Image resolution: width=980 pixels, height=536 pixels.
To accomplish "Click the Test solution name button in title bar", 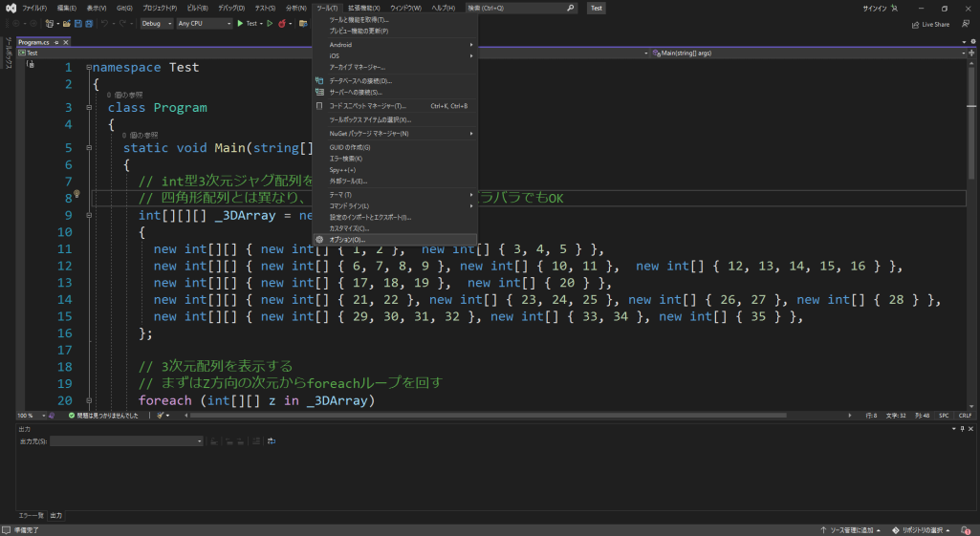I will [x=597, y=8].
